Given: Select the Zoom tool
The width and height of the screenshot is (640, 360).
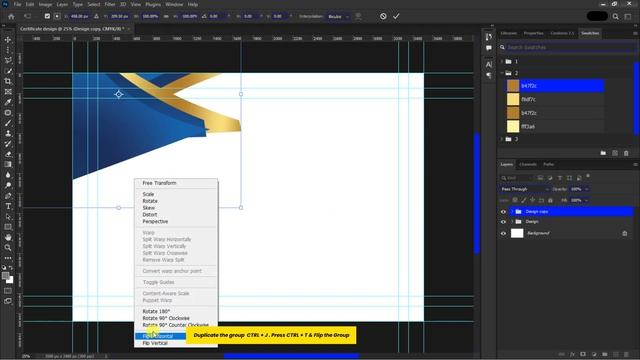Looking at the screenshot, I should tap(8, 248).
